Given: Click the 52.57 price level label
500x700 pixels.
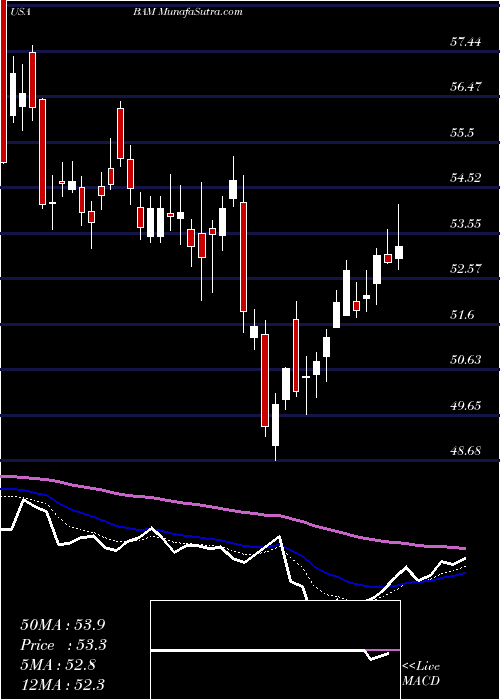Looking at the screenshot, I should (466, 269).
